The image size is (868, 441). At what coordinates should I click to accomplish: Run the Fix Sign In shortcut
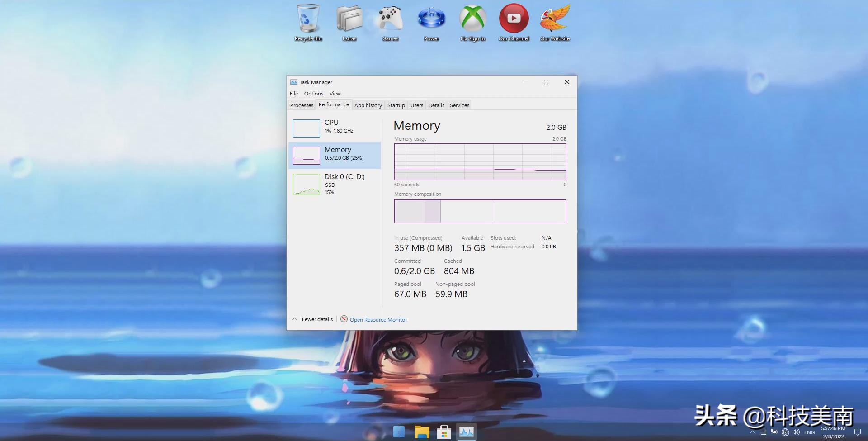[x=472, y=20]
